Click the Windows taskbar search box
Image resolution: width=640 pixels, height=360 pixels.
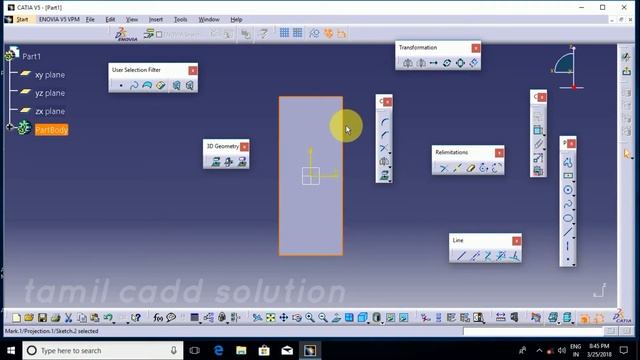pos(103,350)
